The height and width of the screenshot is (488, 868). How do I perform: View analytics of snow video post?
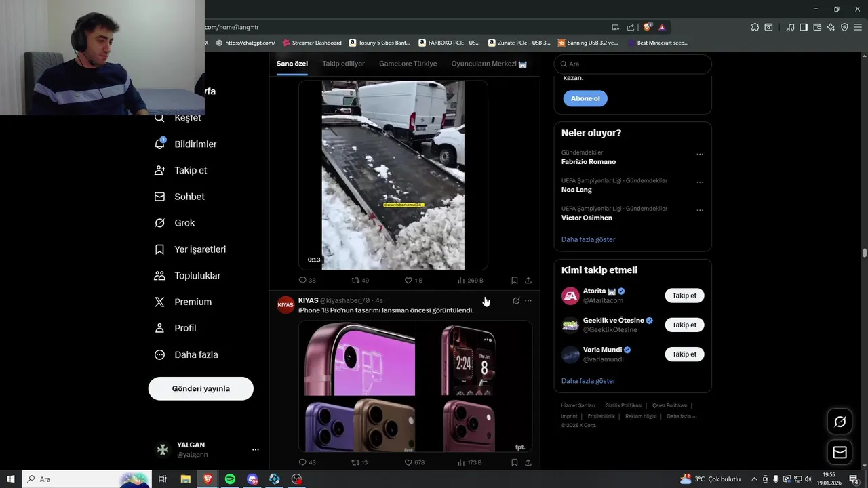(x=470, y=280)
